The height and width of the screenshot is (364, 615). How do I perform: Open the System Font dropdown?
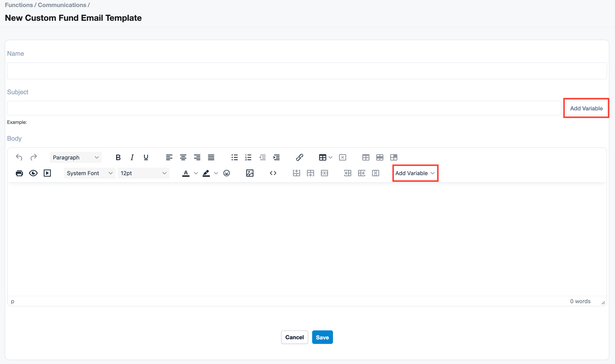(89, 173)
